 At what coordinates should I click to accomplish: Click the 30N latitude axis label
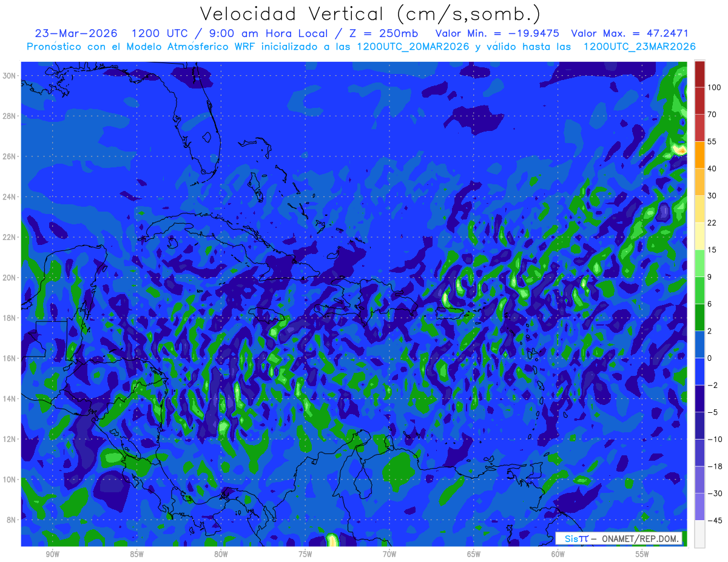(10, 75)
